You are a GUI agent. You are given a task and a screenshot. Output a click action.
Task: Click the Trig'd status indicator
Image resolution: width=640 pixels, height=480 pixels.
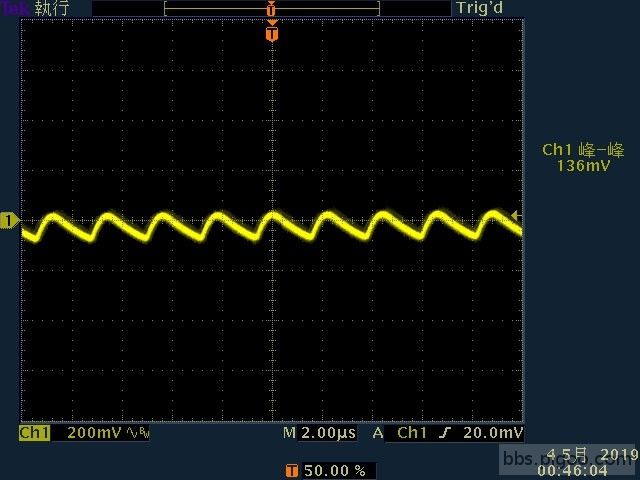pyautogui.click(x=479, y=8)
